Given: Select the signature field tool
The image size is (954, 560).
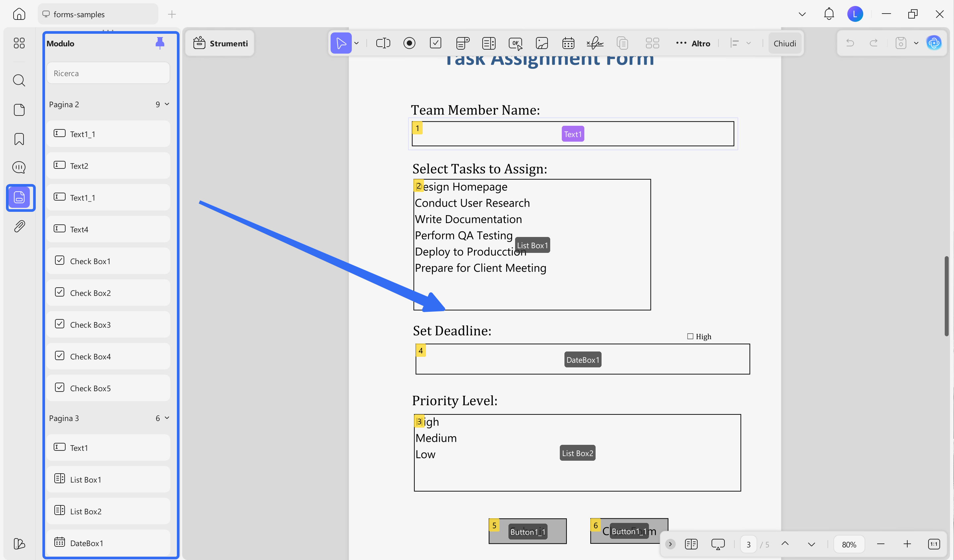Looking at the screenshot, I should [595, 43].
